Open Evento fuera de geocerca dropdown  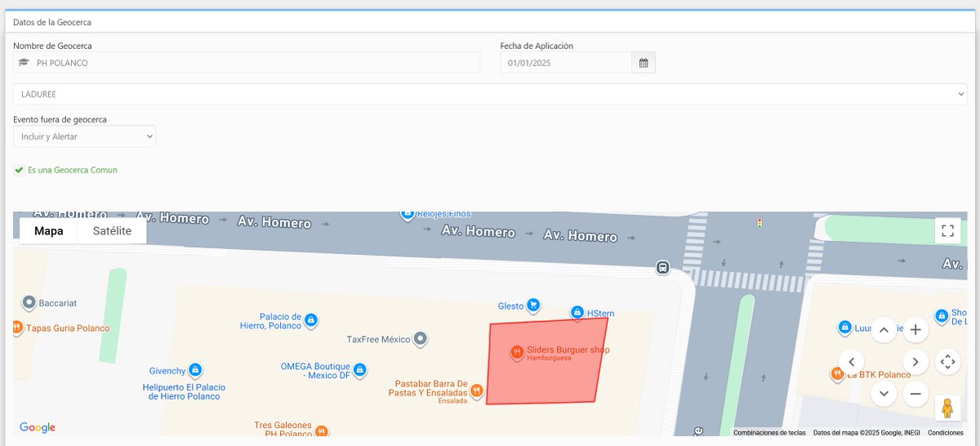[x=84, y=136]
